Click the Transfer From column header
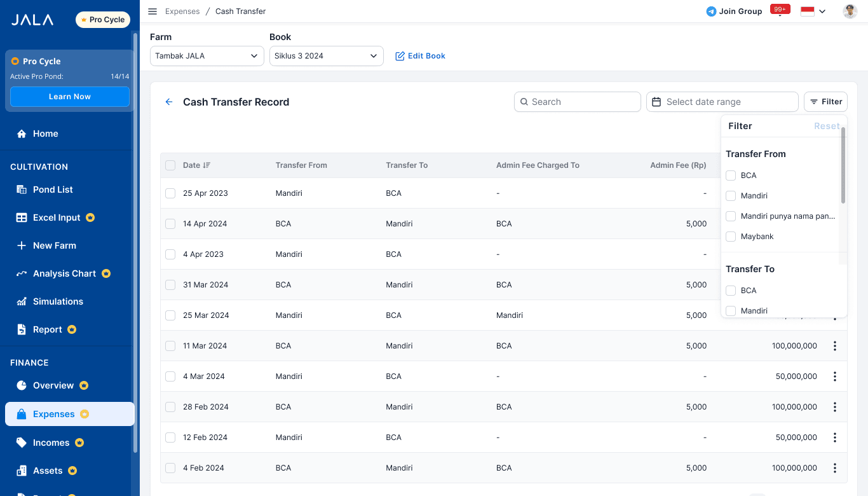 (x=301, y=165)
